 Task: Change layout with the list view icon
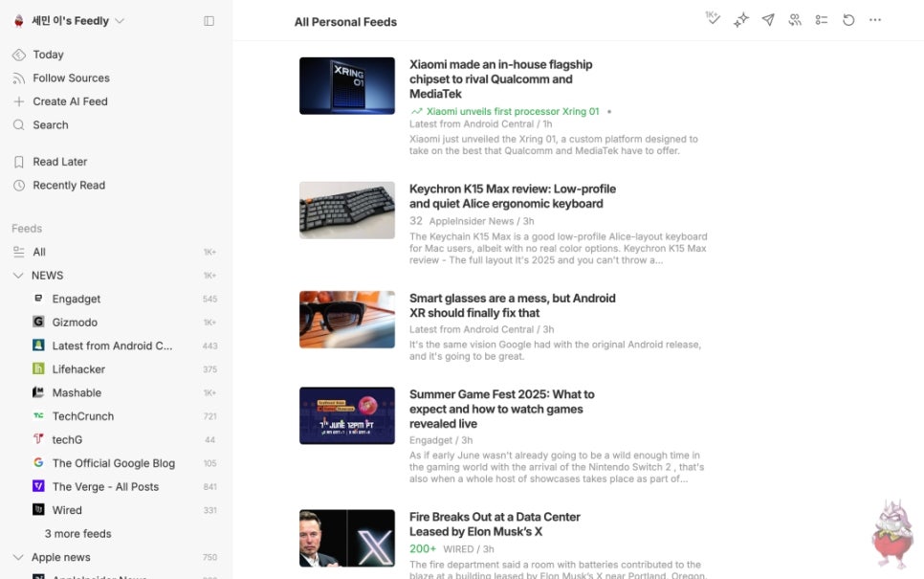tap(822, 20)
